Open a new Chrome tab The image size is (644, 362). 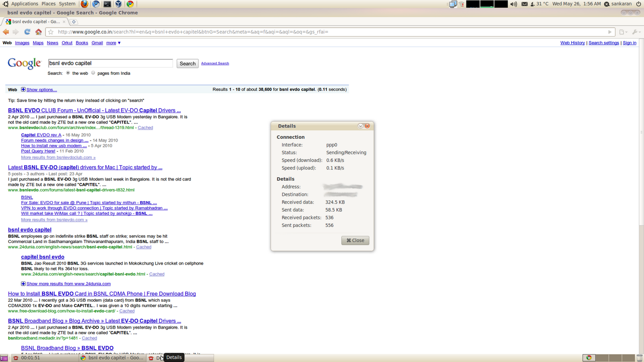tap(74, 22)
